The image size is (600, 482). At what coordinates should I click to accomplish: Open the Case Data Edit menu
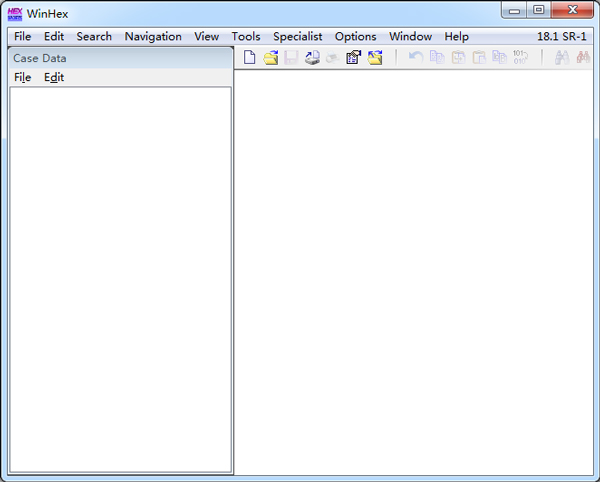click(x=54, y=77)
